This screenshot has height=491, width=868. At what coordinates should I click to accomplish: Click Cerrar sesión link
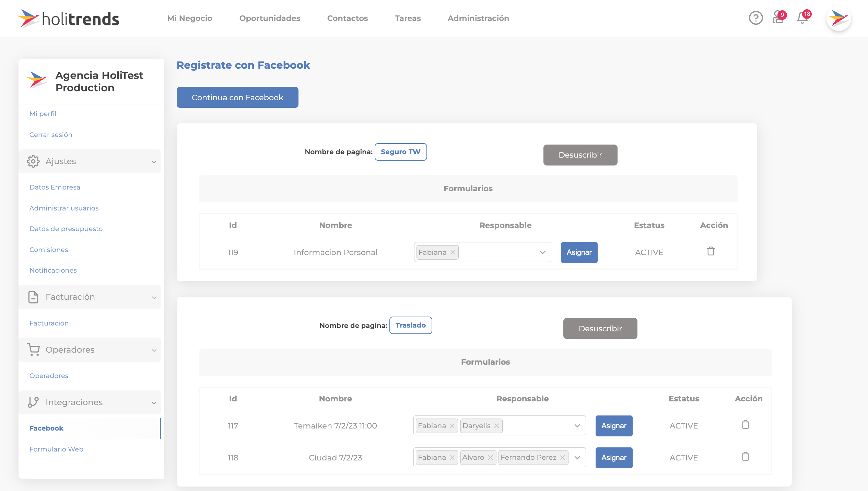click(x=51, y=135)
